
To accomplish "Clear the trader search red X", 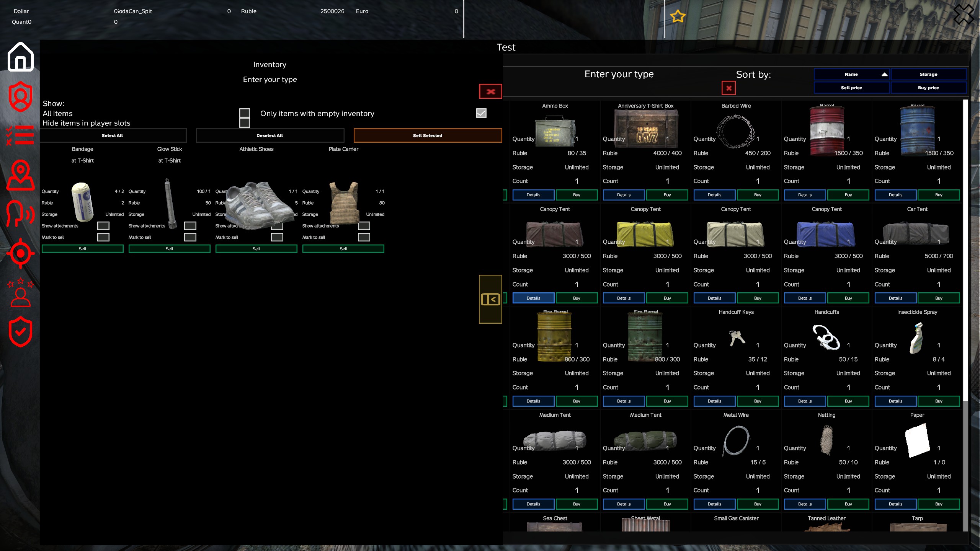I will coord(728,88).
